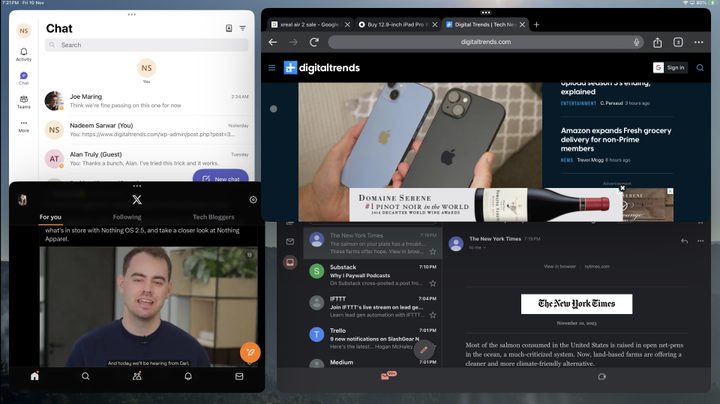Select the Digital Trends browser tab
720x404 pixels.
(481, 25)
